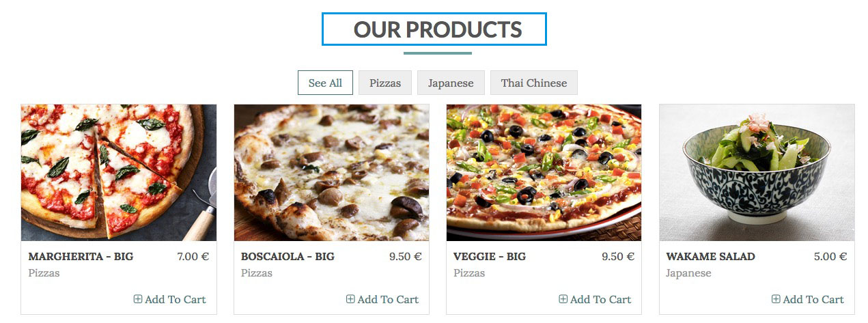
Task: Click the Margherita - Big product title
Action: (81, 257)
